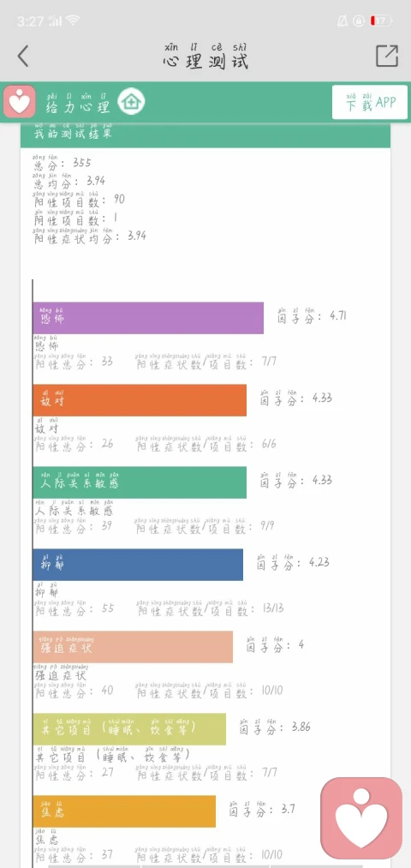Viewport: 411px width, 868px height.
Task: Tap the 我的测试结果 section header
Action: click(205, 136)
